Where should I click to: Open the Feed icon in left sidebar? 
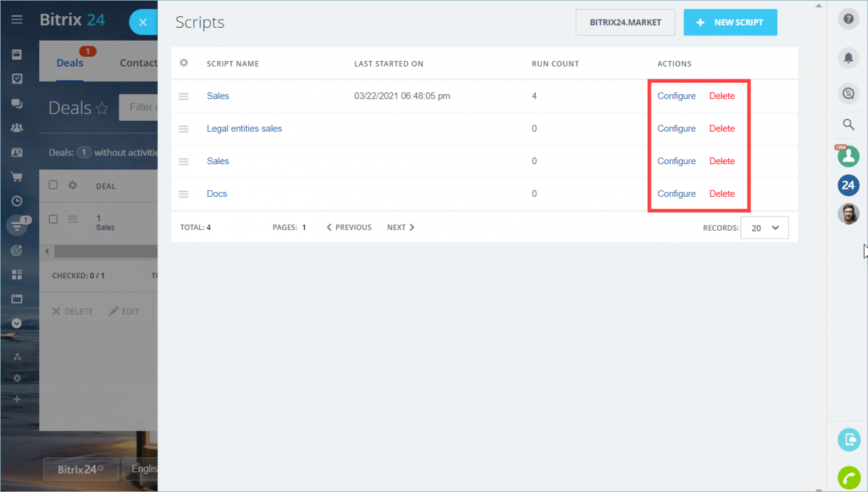(x=17, y=54)
